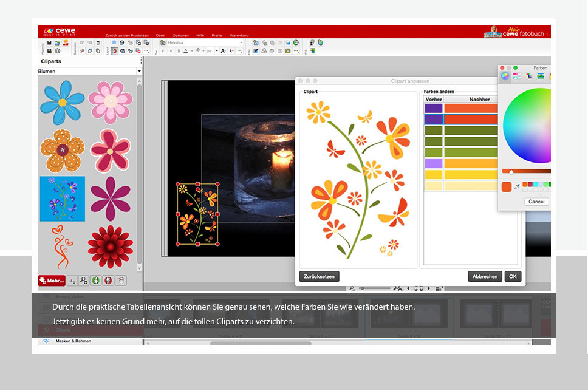Adjust the brightness slider in Farben panel
This screenshot has height=391, width=588.
[527, 171]
